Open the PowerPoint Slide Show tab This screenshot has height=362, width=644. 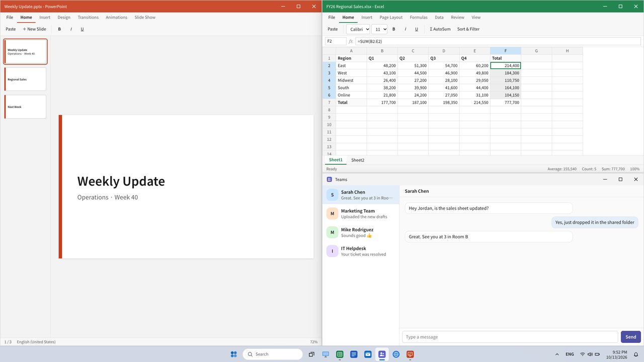click(145, 17)
